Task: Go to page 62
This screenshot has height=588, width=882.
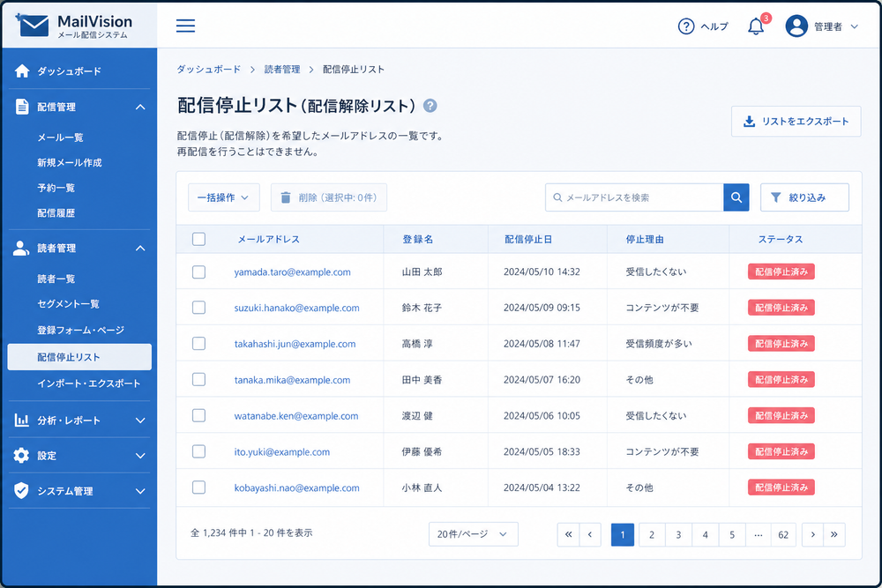Action: click(783, 534)
